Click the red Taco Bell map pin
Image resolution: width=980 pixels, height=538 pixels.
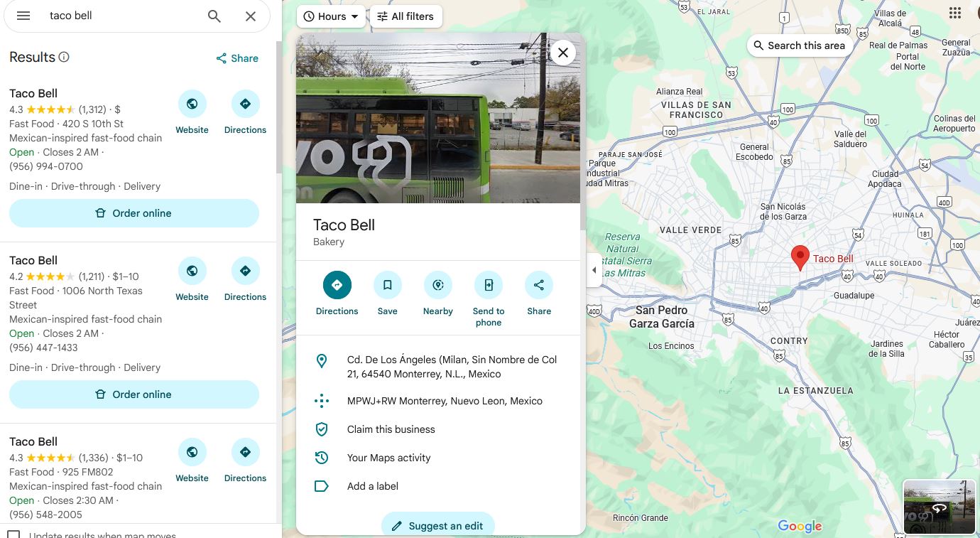pyautogui.click(x=800, y=258)
